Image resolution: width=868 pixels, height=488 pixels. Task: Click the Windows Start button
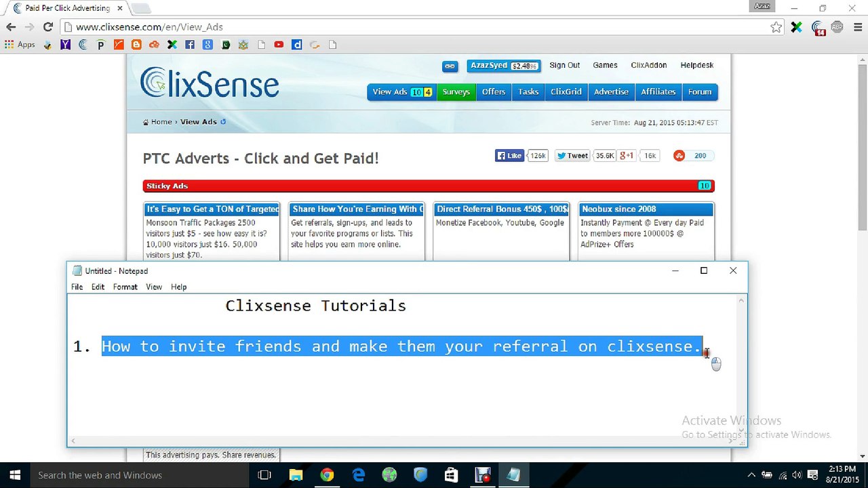click(x=15, y=475)
